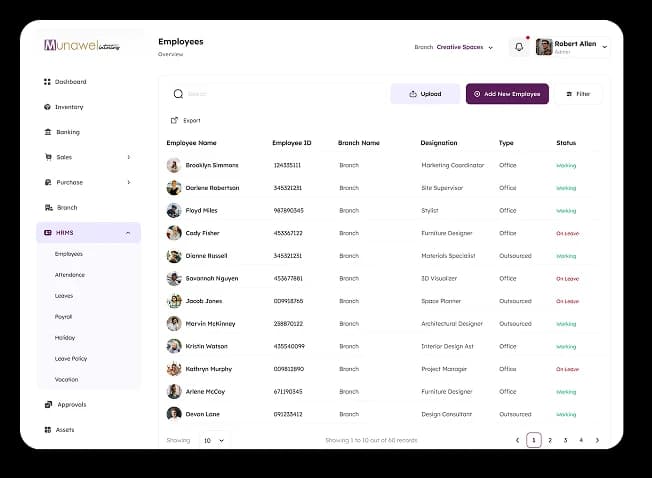Click Floyd Miles avatar
The width and height of the screenshot is (652, 478).
point(174,210)
